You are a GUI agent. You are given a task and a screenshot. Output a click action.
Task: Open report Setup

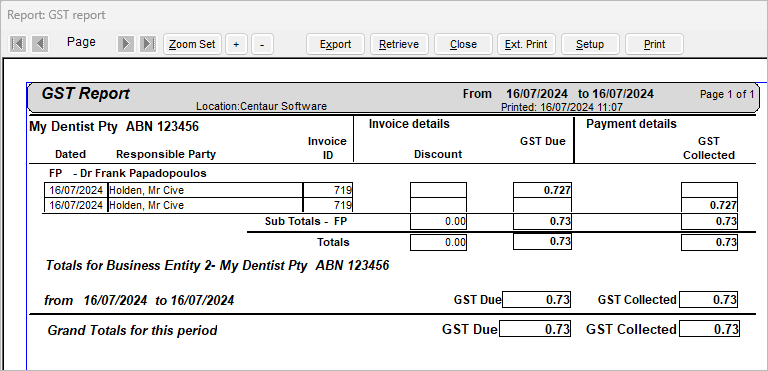point(590,44)
